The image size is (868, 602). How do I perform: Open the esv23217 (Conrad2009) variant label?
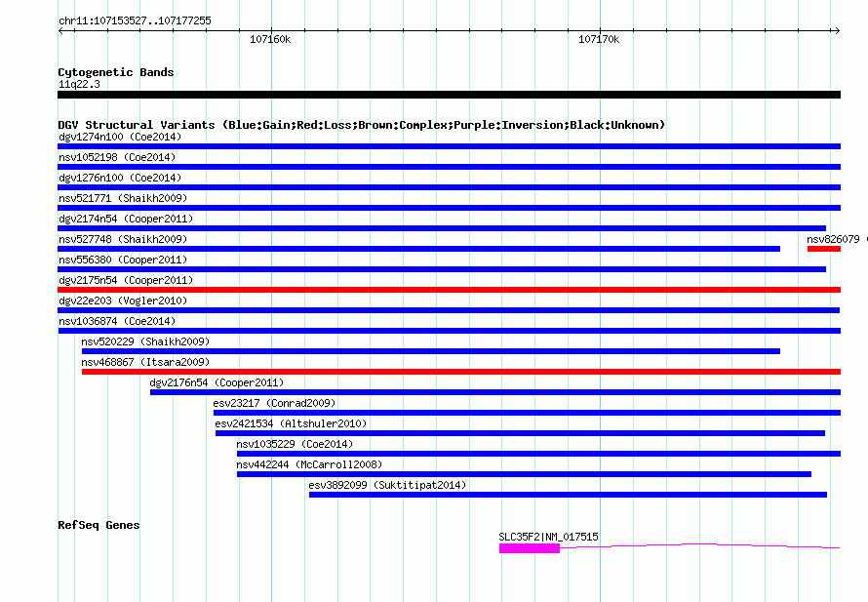(274, 403)
